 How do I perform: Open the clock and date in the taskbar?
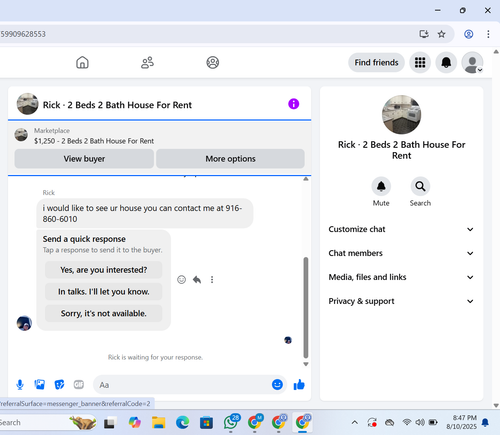pyautogui.click(x=461, y=422)
